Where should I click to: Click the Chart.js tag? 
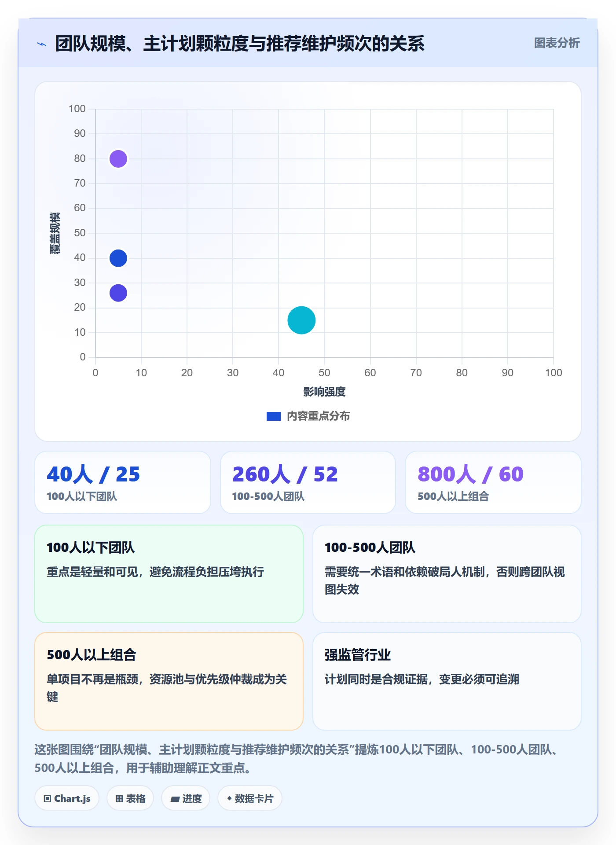pyautogui.click(x=67, y=798)
